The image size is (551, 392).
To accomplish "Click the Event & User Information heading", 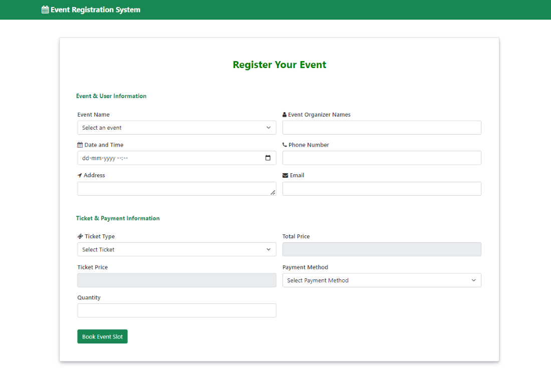I will click(111, 96).
